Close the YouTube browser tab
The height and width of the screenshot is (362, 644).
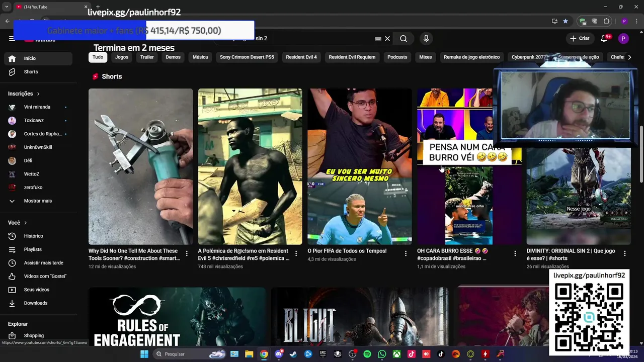pos(86,7)
